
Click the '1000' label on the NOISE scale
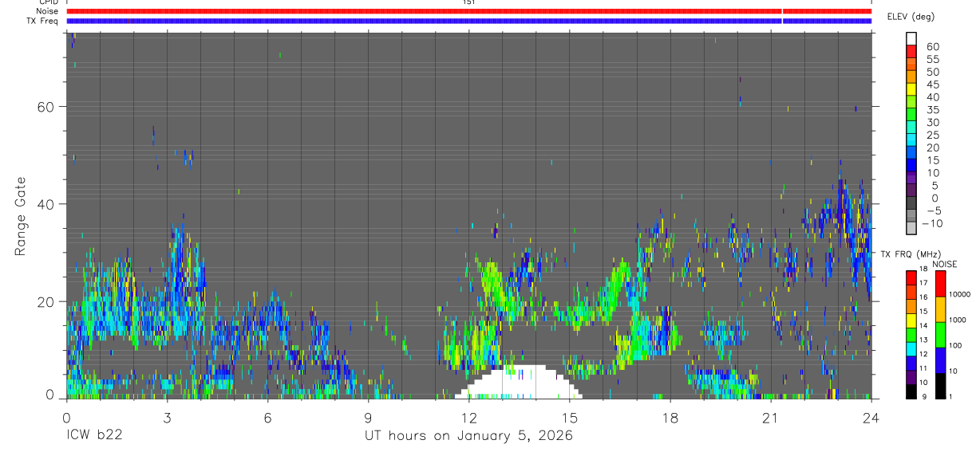(958, 320)
